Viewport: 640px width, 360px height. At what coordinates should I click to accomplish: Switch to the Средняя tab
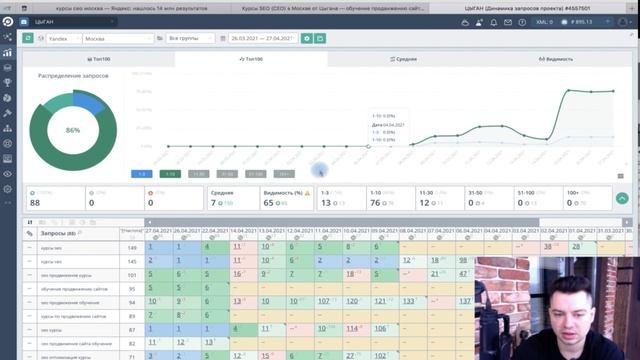[403, 59]
